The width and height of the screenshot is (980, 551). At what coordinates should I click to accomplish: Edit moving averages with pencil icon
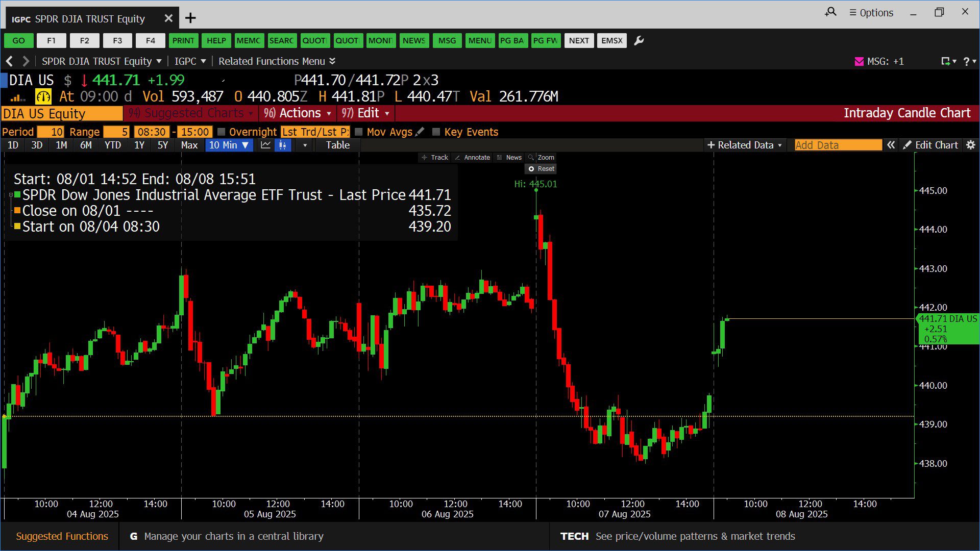(420, 132)
